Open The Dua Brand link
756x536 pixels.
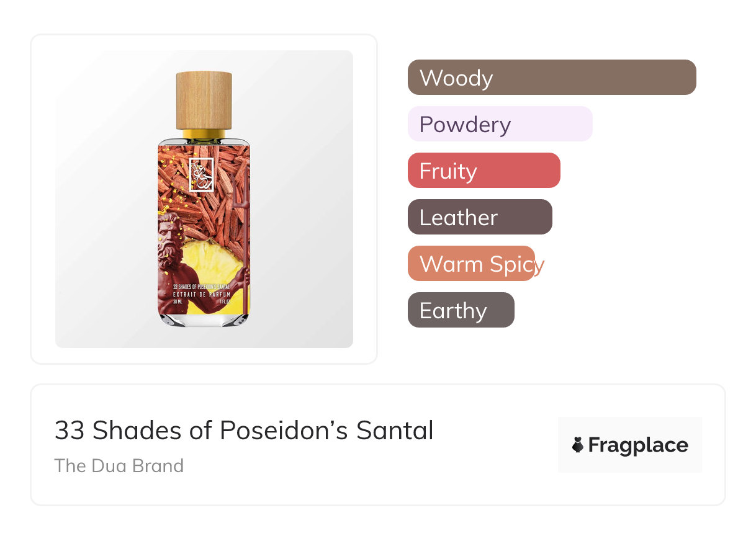pos(119,465)
